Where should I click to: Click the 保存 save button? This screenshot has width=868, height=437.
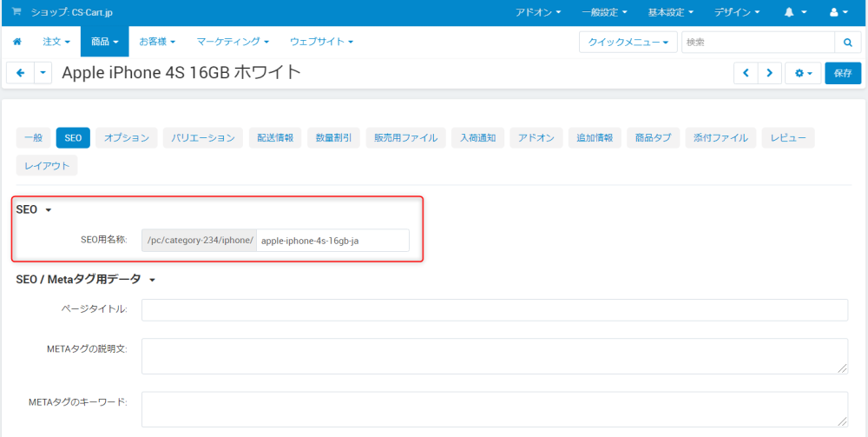click(x=843, y=73)
